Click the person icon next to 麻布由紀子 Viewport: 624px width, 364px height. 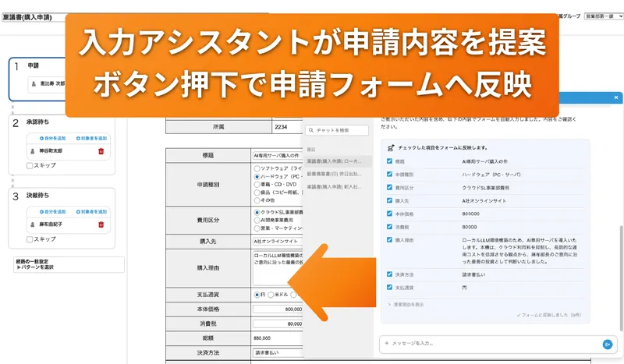tap(33, 224)
